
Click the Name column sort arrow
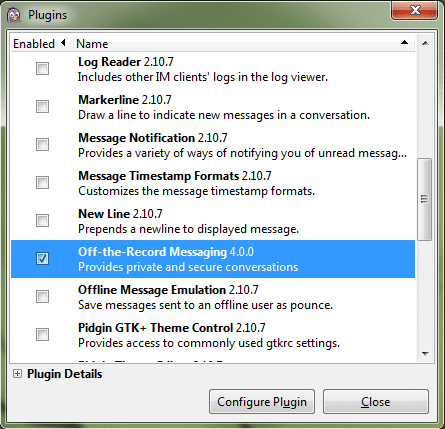click(404, 42)
